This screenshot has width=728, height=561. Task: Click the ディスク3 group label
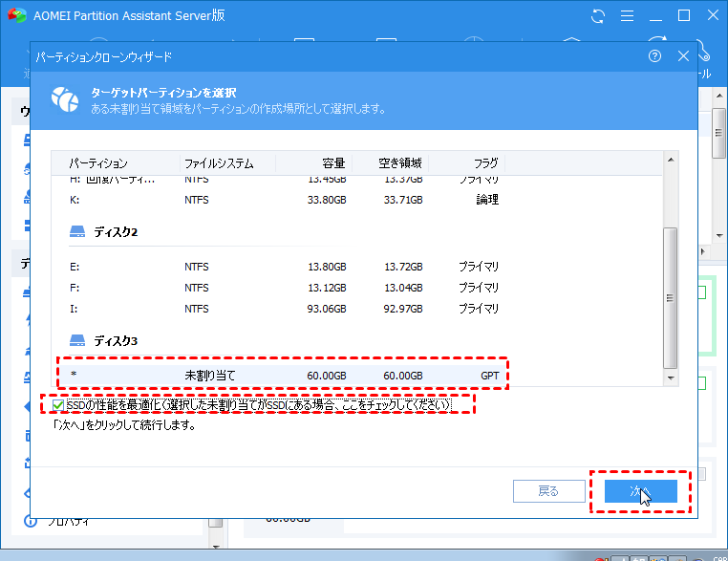116,341
